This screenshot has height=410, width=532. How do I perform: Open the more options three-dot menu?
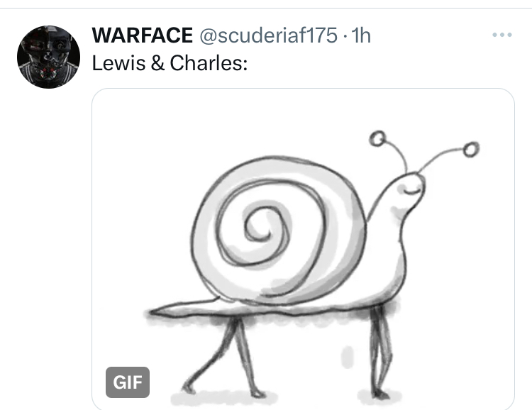coord(502,35)
